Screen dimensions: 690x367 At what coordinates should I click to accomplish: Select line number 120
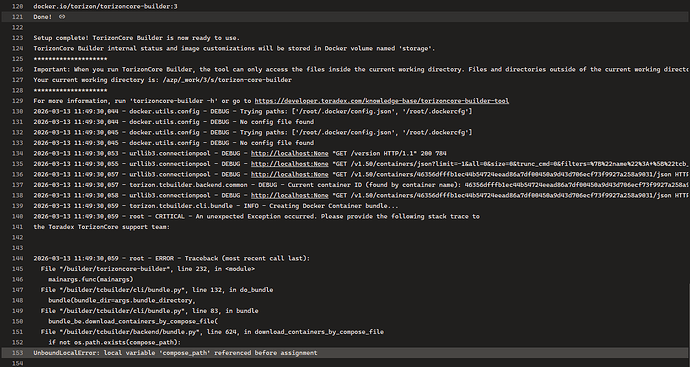18,7
